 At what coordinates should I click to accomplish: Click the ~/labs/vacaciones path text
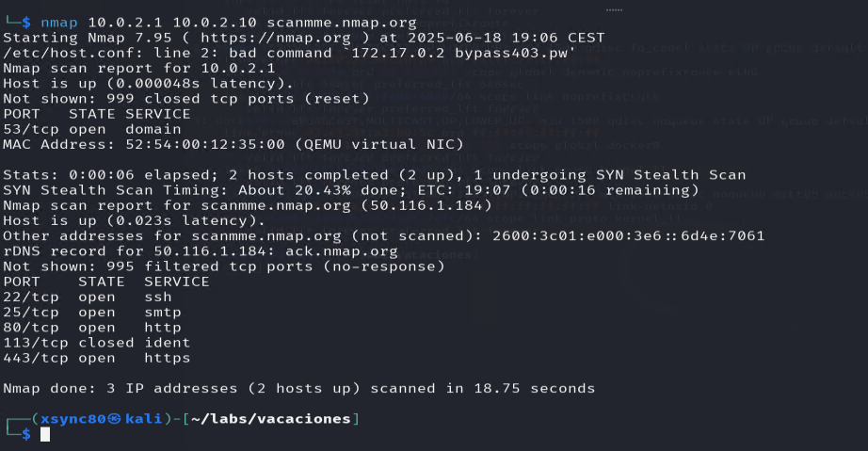(271, 419)
